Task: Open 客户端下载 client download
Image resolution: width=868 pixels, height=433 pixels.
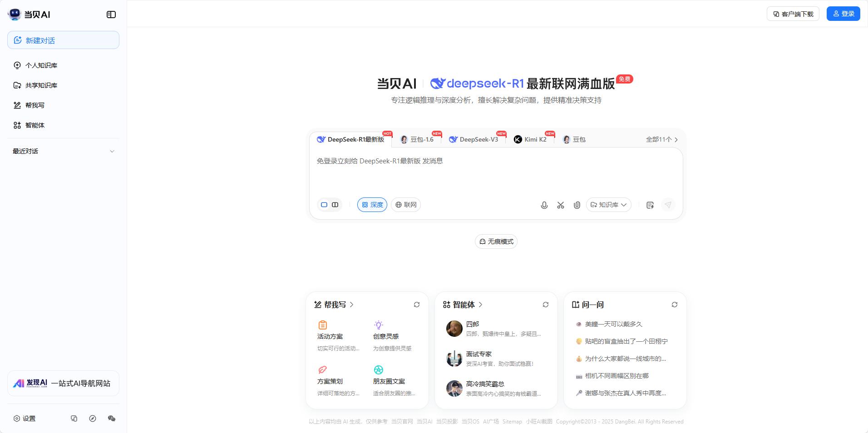Action: (793, 14)
